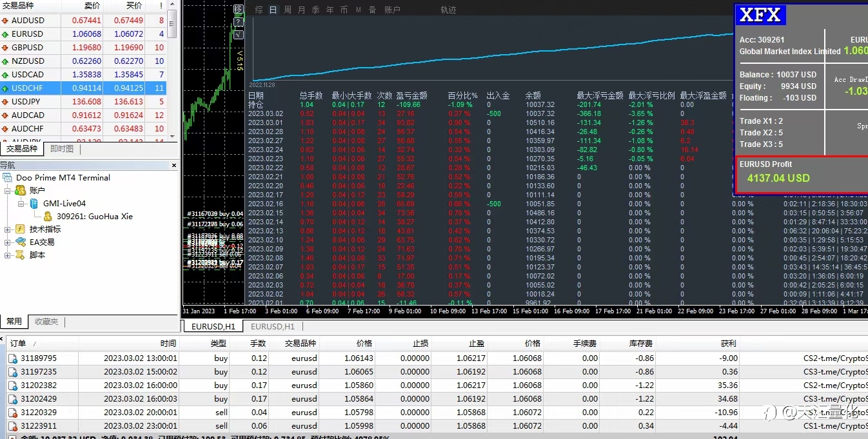Click the order icon for ticket 31202382
868x439 pixels.
13,385
